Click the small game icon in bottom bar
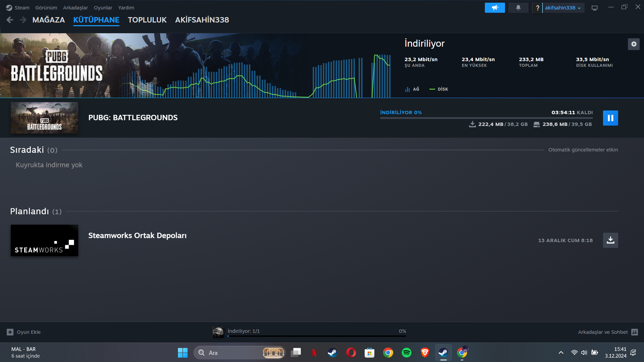 (218, 332)
